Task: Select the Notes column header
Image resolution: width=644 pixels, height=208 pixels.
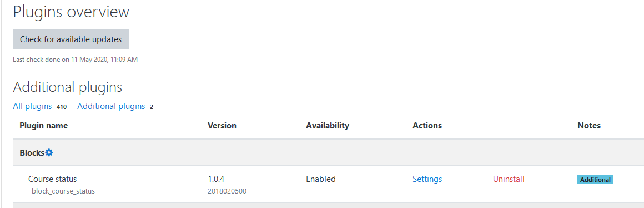Action: (589, 125)
